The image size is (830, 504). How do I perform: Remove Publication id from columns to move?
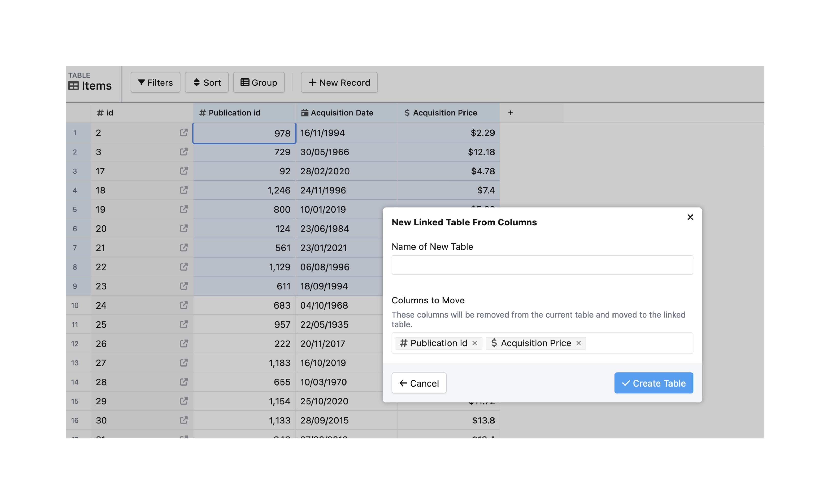475,343
